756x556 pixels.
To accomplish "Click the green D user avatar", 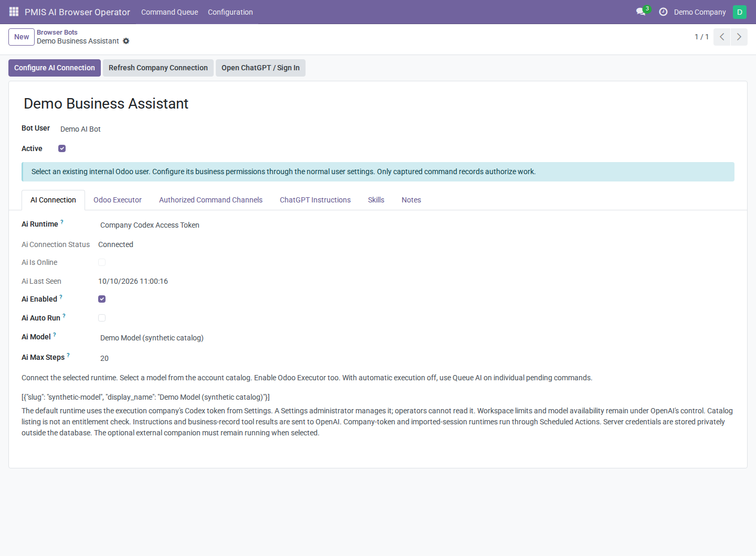I will click(x=740, y=12).
